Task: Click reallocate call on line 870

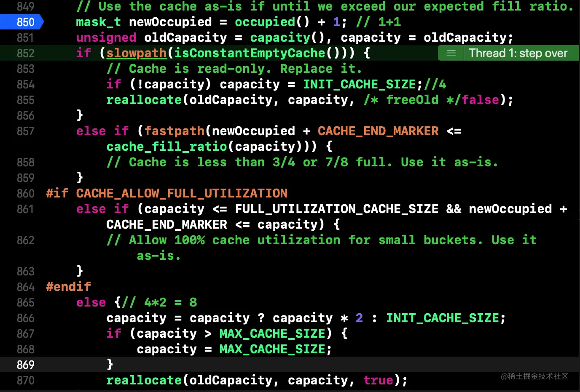Action: click(144, 380)
